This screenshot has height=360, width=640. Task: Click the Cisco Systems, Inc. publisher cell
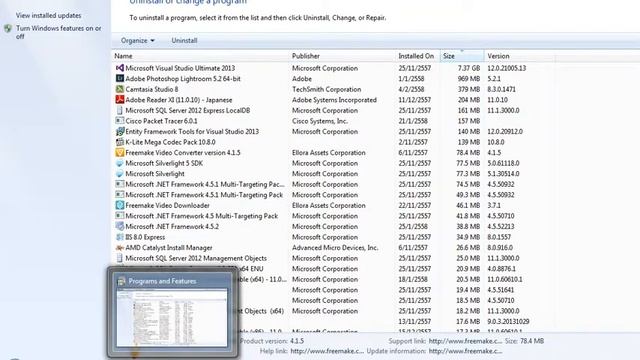pyautogui.click(x=320, y=121)
